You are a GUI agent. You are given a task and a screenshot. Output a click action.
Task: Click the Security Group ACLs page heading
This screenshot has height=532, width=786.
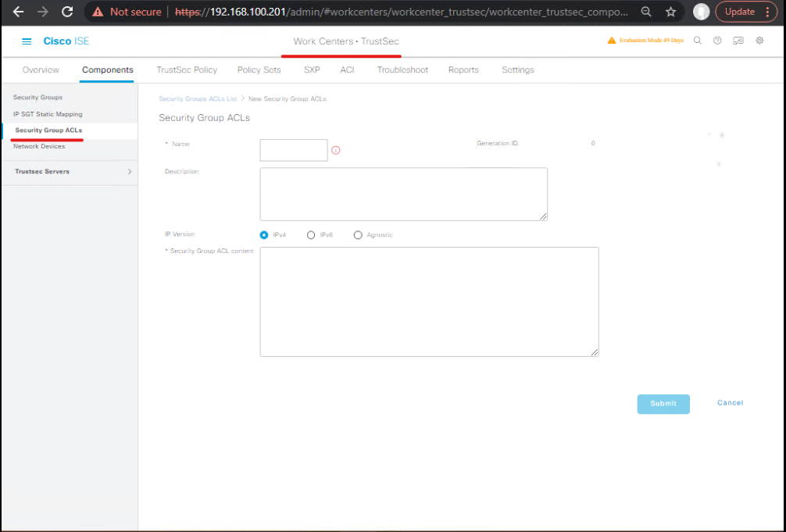click(204, 118)
